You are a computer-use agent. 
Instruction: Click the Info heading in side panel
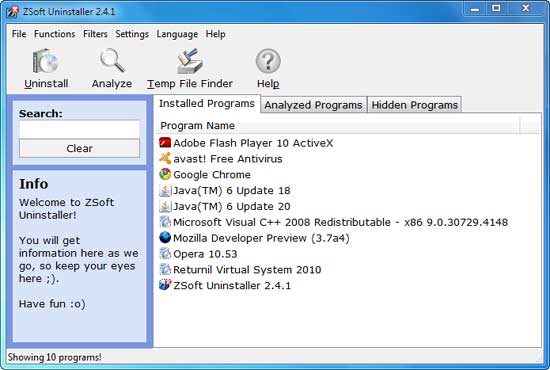click(x=33, y=184)
